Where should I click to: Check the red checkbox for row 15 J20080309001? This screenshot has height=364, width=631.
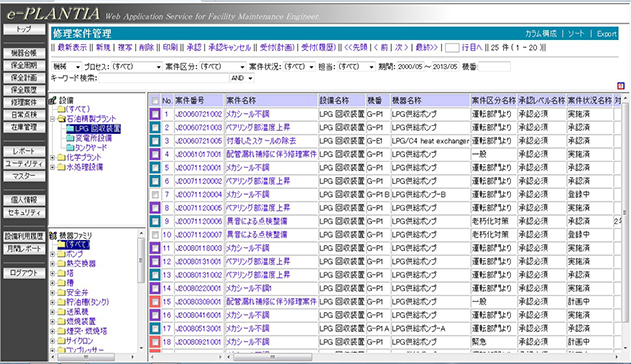coord(155,302)
